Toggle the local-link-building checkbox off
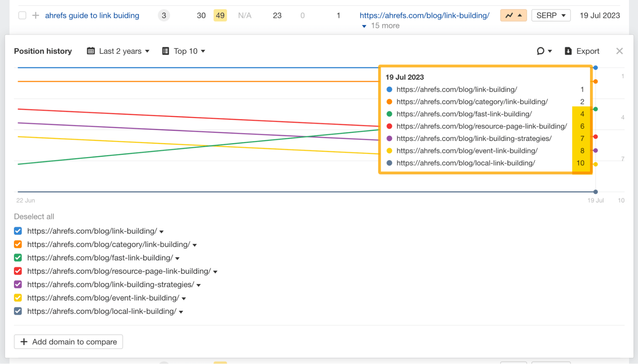Image resolution: width=638 pixels, height=364 pixels. click(18, 311)
